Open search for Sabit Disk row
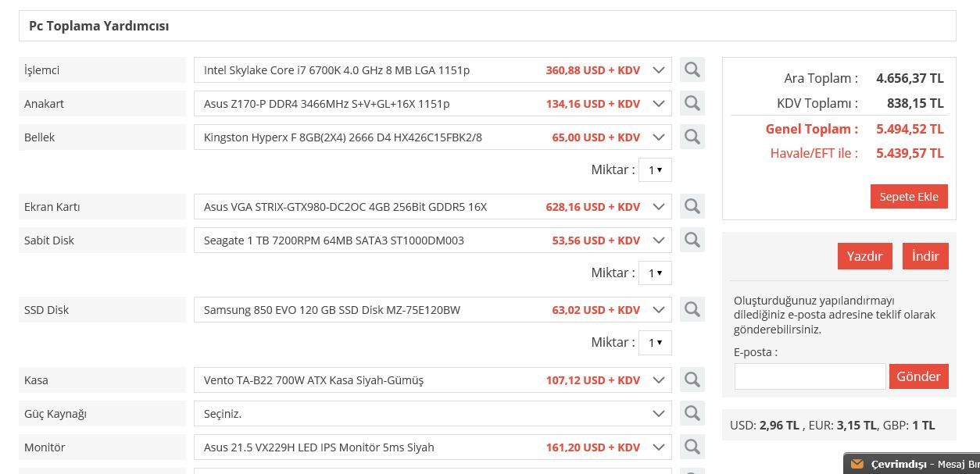 pos(692,241)
